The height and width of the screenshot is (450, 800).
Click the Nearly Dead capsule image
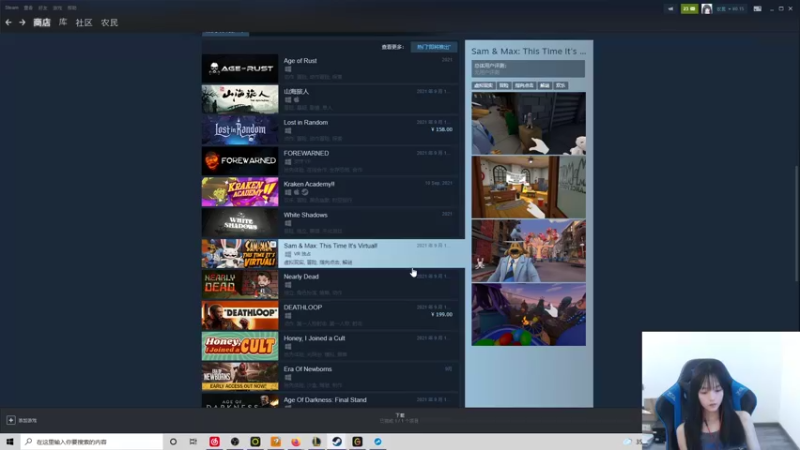click(x=240, y=284)
